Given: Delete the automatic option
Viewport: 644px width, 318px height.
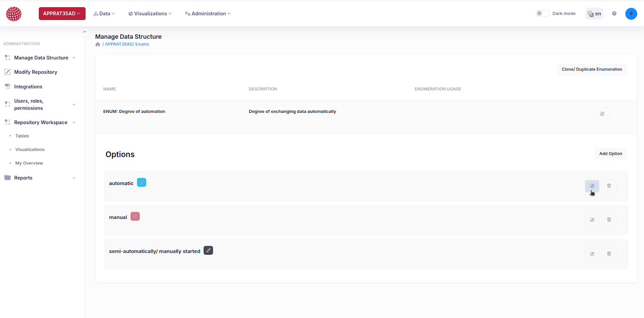Looking at the screenshot, I should tap(609, 186).
